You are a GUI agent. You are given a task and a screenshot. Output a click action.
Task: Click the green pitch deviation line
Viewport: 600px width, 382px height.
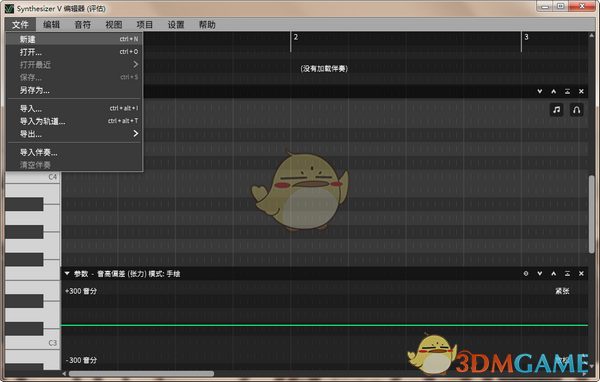[x=324, y=325]
